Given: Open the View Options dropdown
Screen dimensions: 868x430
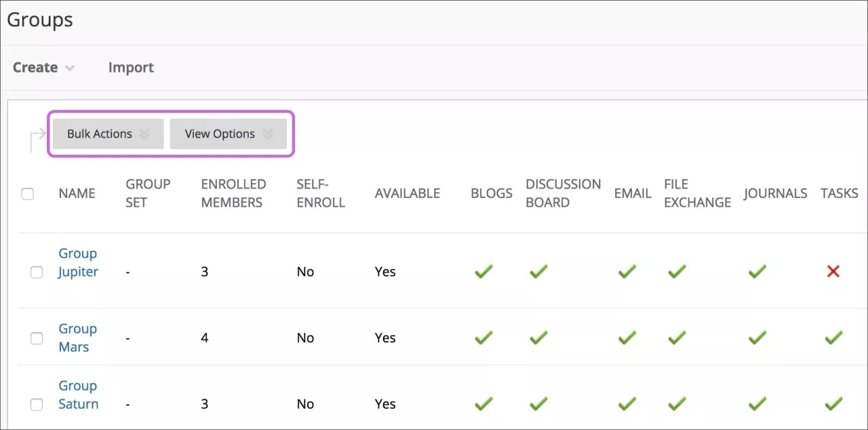Looking at the screenshot, I should tap(229, 133).
